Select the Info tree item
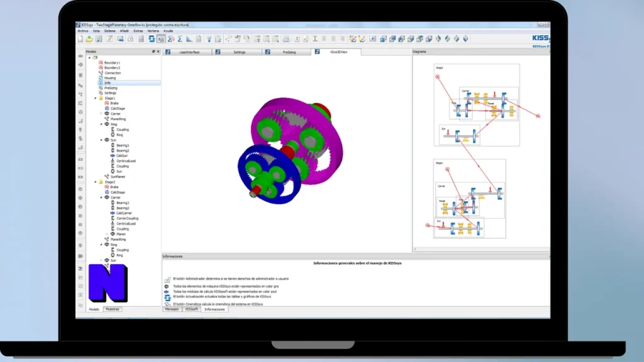Image resolution: width=644 pixels, height=362 pixels. 129,83
